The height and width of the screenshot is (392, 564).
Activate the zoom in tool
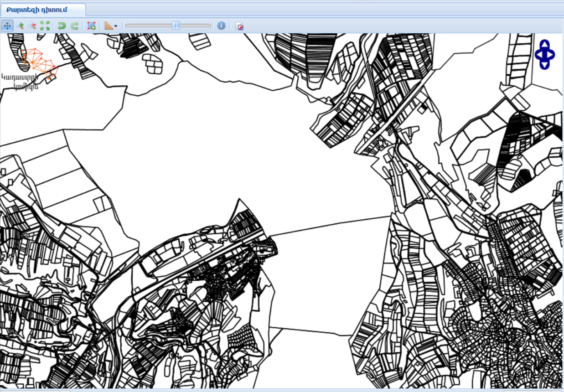click(x=20, y=26)
